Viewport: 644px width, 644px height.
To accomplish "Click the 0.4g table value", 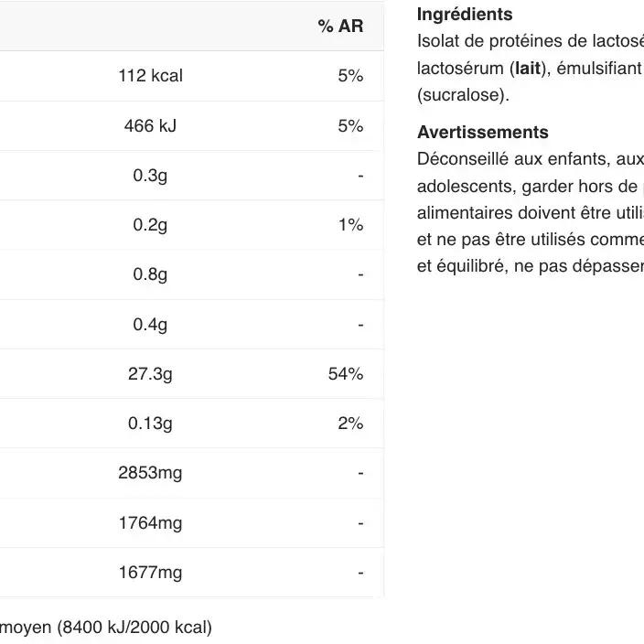I will (x=150, y=325).
